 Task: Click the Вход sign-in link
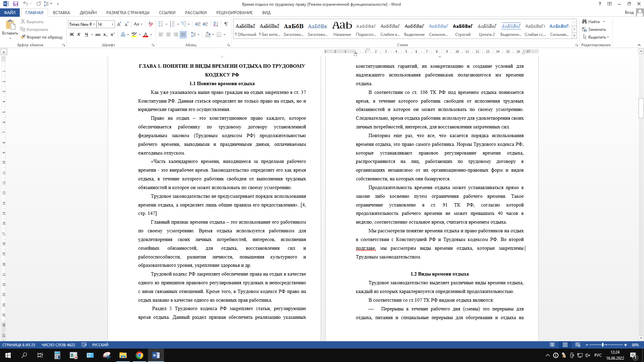[x=629, y=12]
